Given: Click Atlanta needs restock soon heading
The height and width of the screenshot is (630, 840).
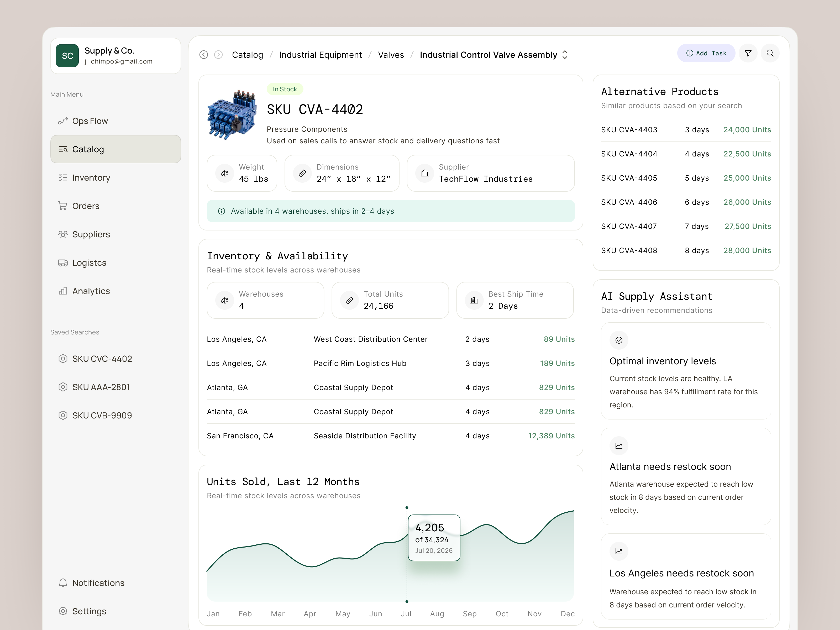Looking at the screenshot, I should click(670, 467).
